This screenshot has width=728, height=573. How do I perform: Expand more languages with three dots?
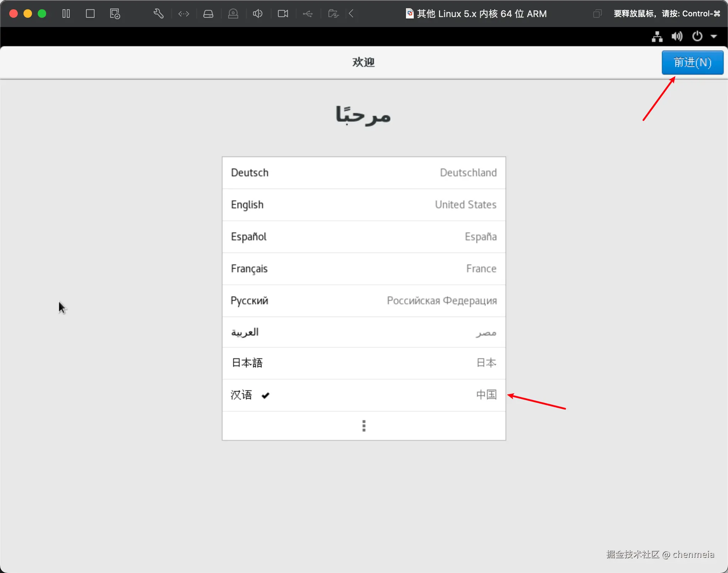pos(364,425)
